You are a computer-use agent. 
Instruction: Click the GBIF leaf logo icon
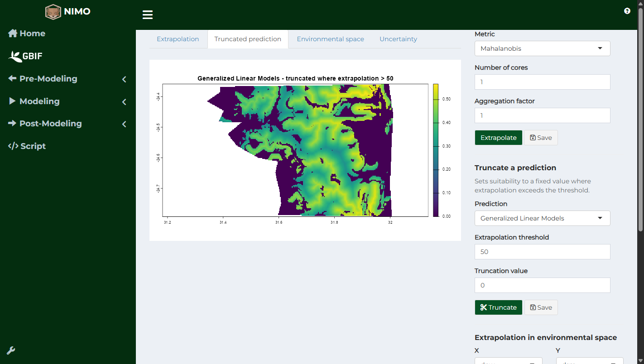(x=15, y=56)
